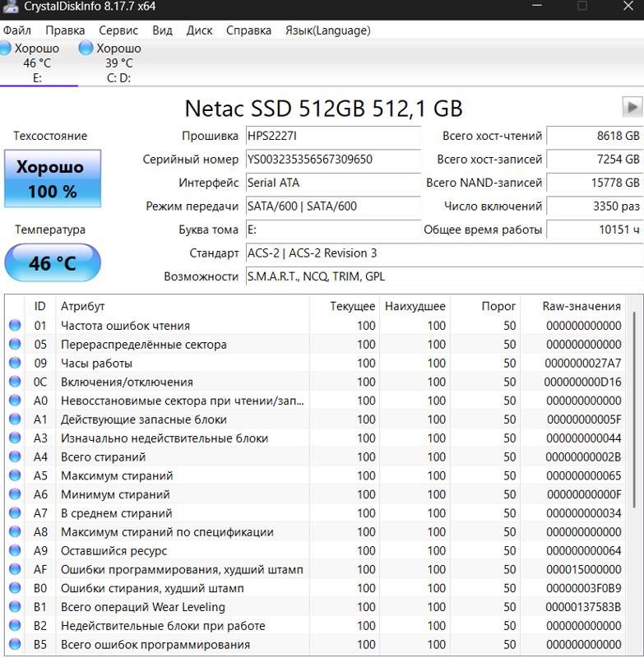The width and height of the screenshot is (644, 658).
Task: Click the 46 °C temperature button
Action: point(53,263)
